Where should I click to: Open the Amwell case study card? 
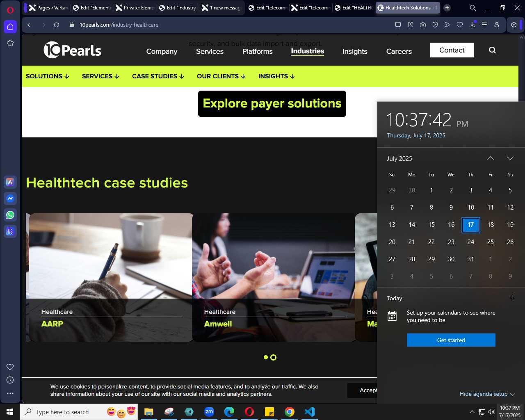(x=274, y=278)
